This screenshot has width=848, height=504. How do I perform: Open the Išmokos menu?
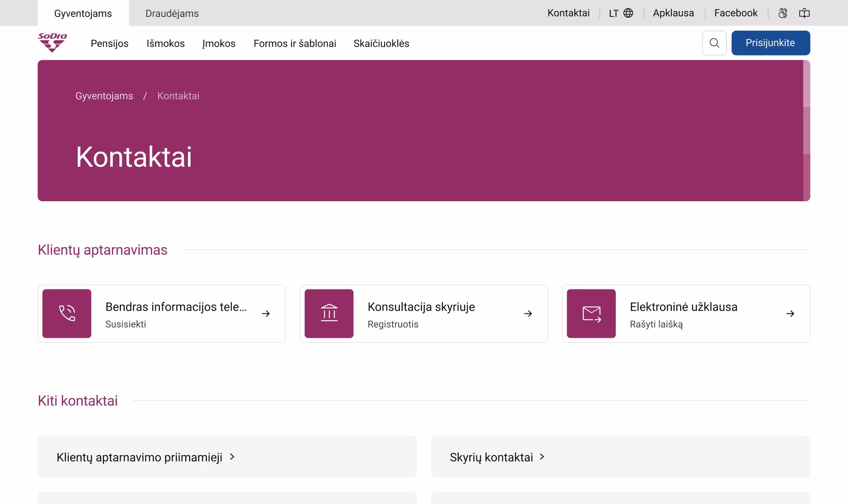click(x=166, y=43)
